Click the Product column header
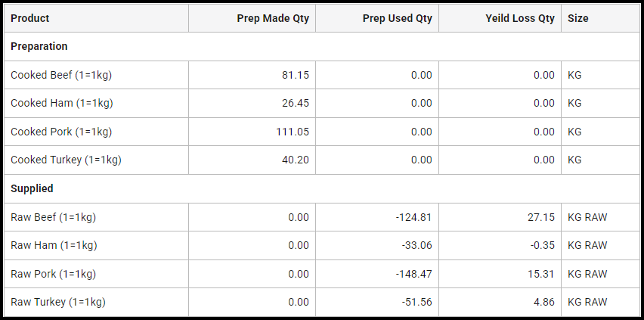Viewport: 644px width, 320px height. 30,18
